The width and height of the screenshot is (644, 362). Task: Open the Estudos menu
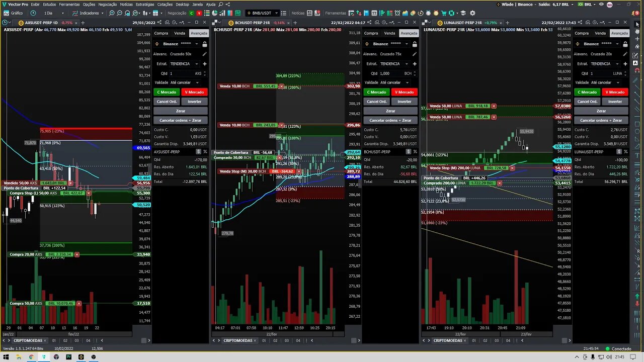pos(49,5)
